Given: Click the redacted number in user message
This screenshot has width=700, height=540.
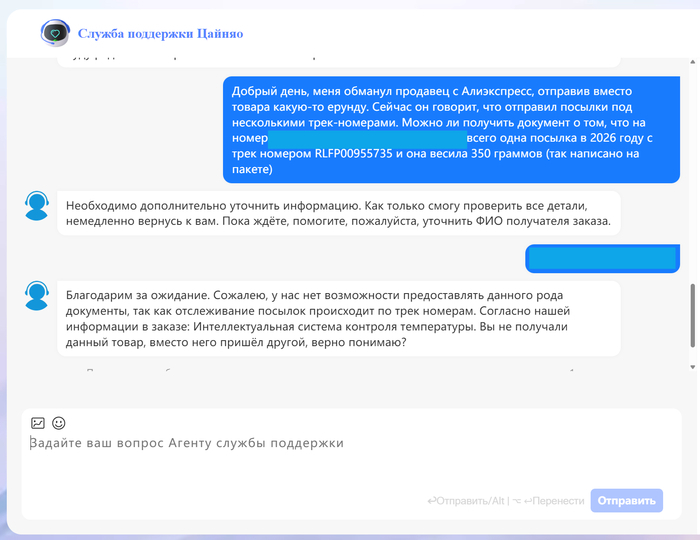Looking at the screenshot, I should coord(367,138).
